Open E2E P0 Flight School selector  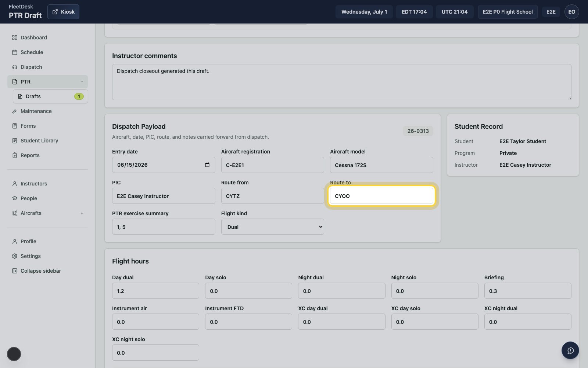coord(508,12)
